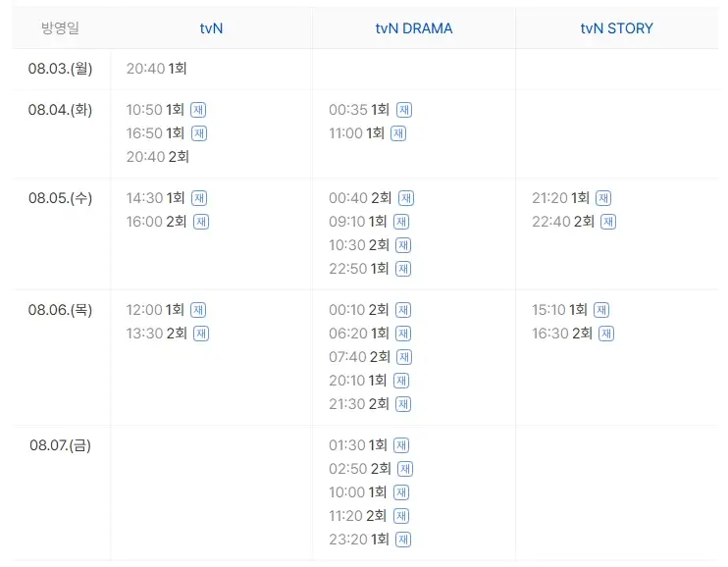Click the rerun icon beside tvN STORY 15:10 1회

601,310
